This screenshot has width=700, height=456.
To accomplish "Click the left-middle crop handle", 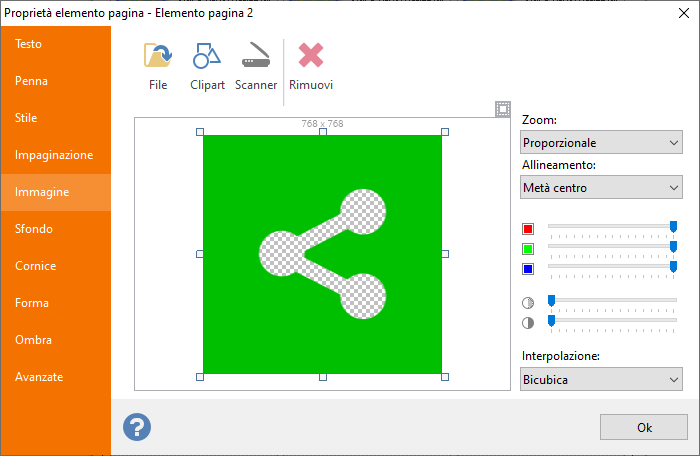I will (x=200, y=254).
